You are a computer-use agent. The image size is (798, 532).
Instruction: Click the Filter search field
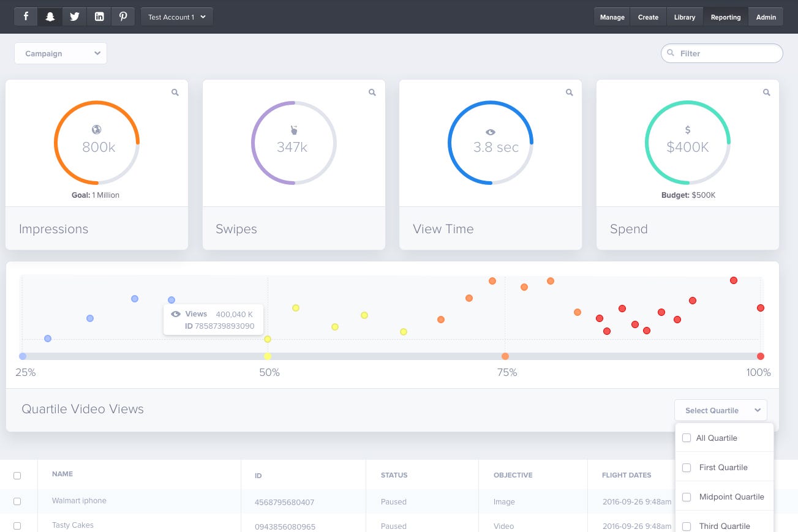tap(722, 53)
